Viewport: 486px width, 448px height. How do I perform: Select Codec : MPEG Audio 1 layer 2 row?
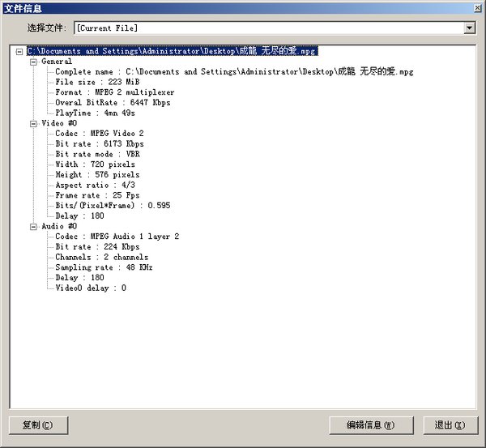117,237
